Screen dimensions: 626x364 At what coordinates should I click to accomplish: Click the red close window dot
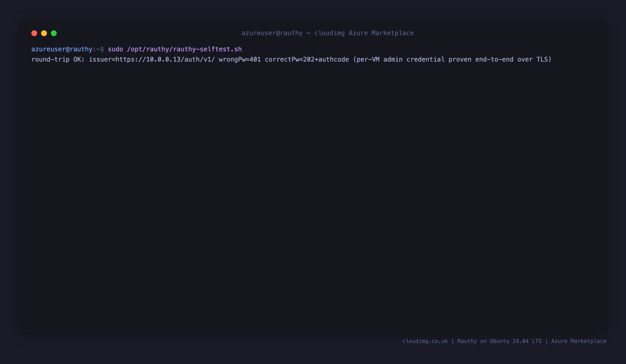coord(34,33)
